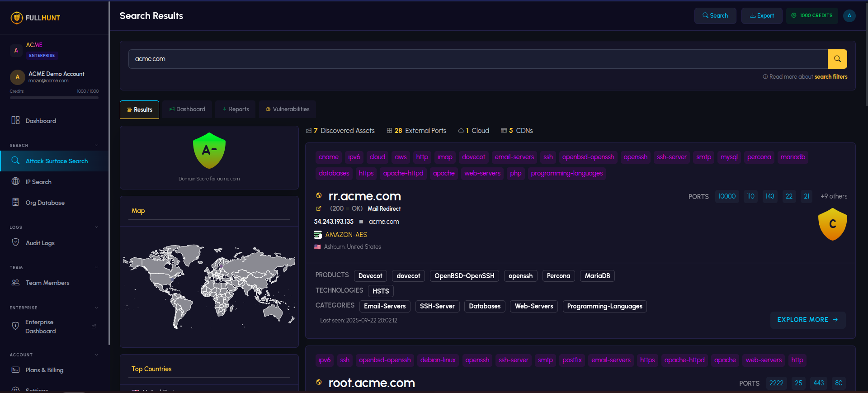Click the Org Database building icon
The height and width of the screenshot is (393, 868).
pos(15,202)
